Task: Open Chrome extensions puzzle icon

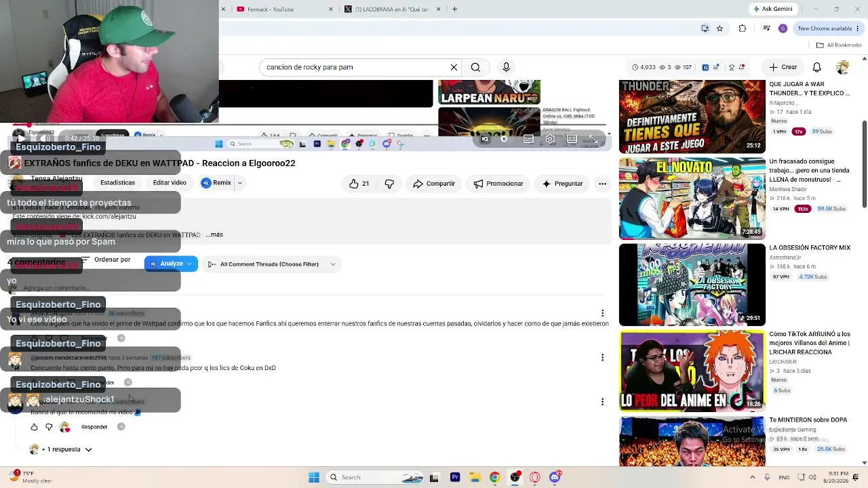Action: click(743, 28)
